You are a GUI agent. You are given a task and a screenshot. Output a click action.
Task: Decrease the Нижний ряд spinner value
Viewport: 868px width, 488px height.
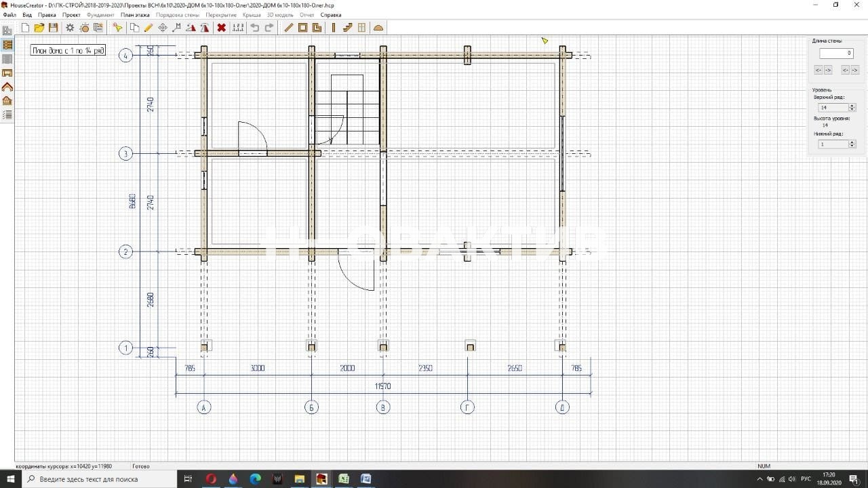click(x=852, y=146)
